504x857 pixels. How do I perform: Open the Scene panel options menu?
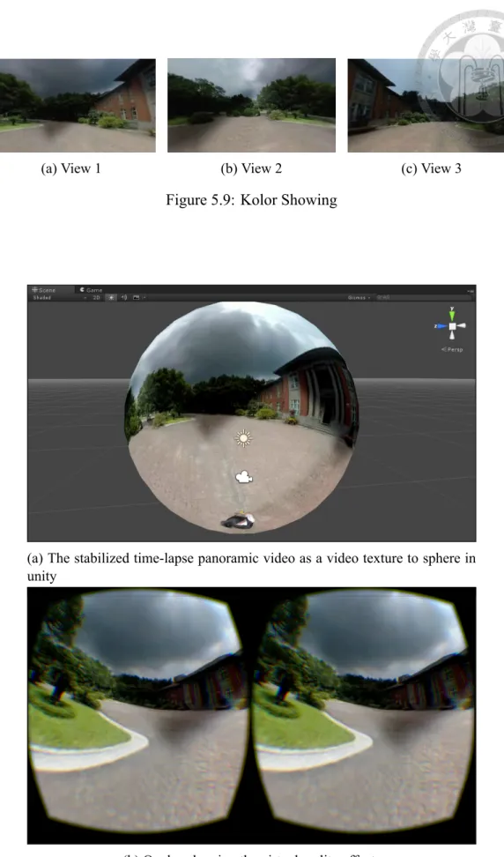(471, 290)
